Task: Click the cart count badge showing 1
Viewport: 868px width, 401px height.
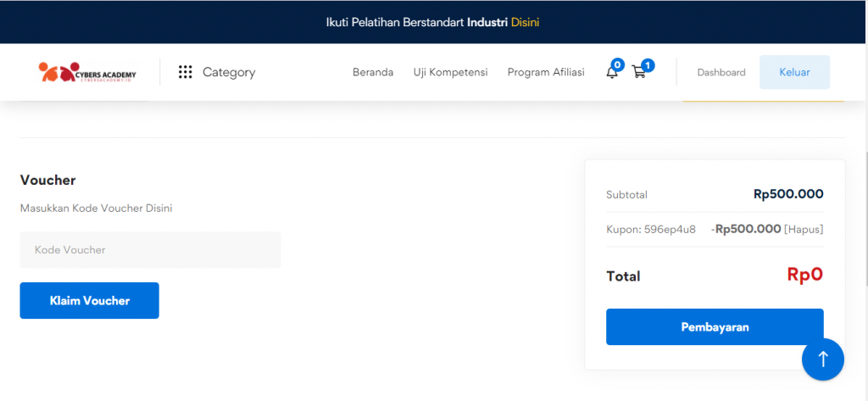Action: pyautogui.click(x=648, y=64)
